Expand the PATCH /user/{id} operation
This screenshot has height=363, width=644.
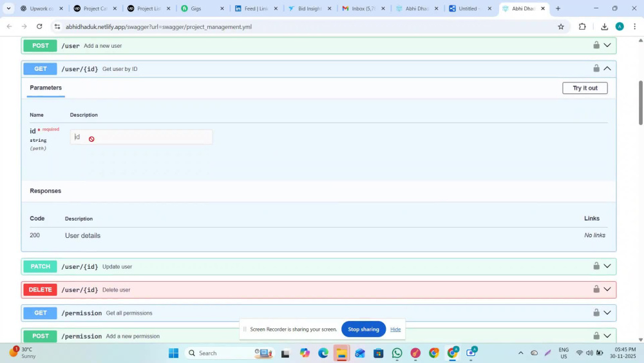(607, 266)
